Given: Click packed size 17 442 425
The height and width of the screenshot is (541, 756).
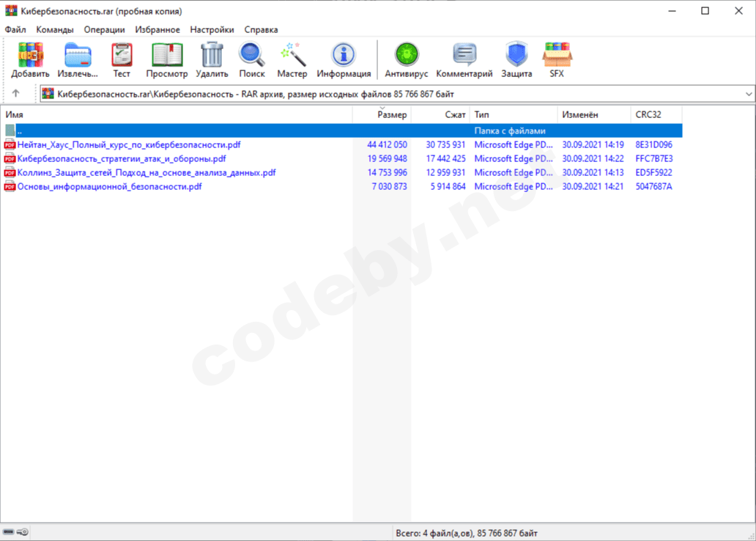Looking at the screenshot, I should pyautogui.click(x=445, y=159).
